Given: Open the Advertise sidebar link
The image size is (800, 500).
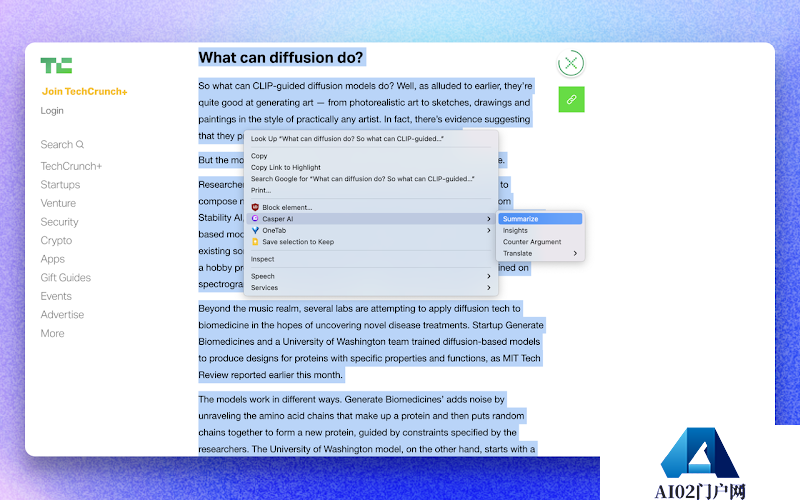Looking at the screenshot, I should tap(62, 315).
